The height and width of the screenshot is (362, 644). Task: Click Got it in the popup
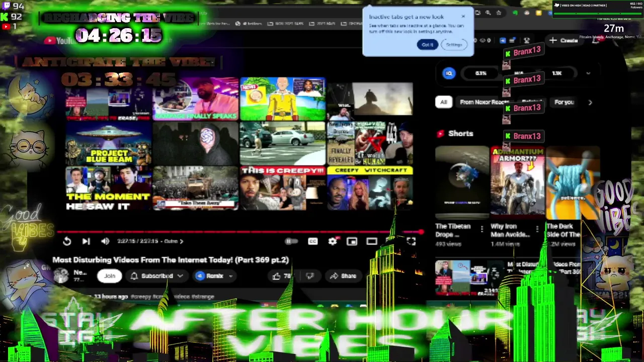point(427,45)
